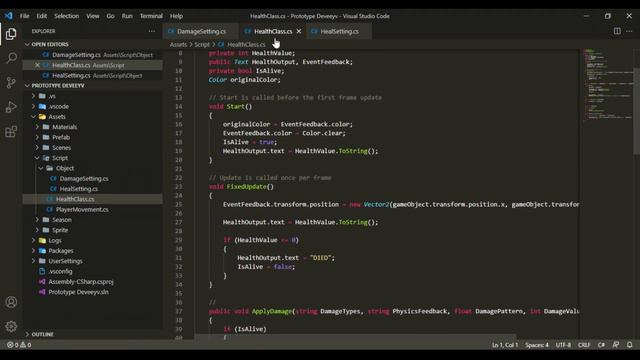Click Assets in the breadcrumb

click(178, 44)
